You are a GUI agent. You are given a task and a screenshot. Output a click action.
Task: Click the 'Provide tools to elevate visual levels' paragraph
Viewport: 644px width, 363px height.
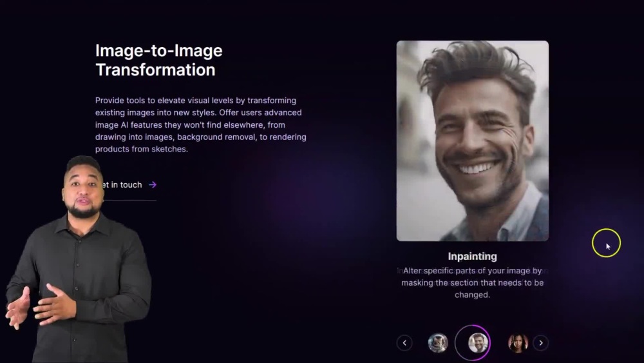[x=201, y=124]
